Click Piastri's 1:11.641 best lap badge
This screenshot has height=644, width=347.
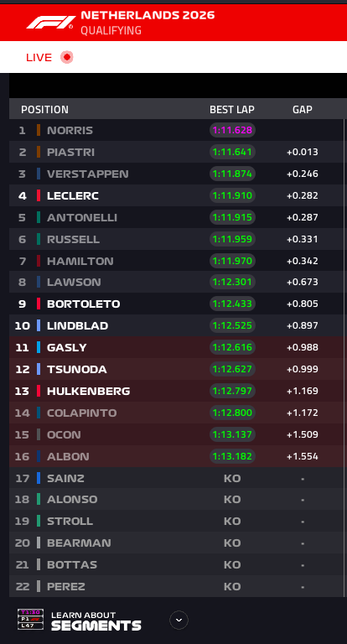[232, 152]
